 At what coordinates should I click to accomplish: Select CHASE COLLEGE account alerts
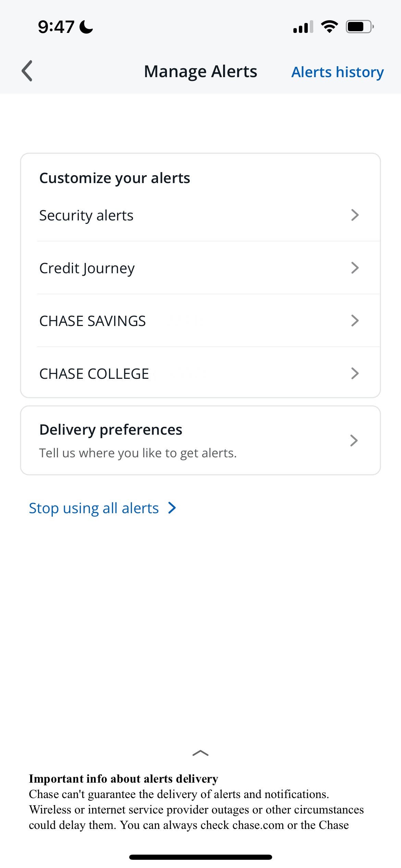[94, 374]
